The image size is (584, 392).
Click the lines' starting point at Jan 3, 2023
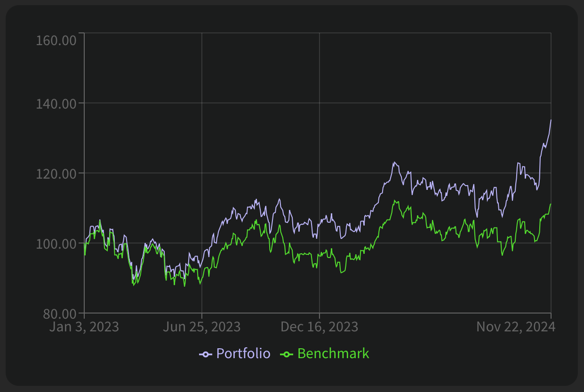[85, 243]
